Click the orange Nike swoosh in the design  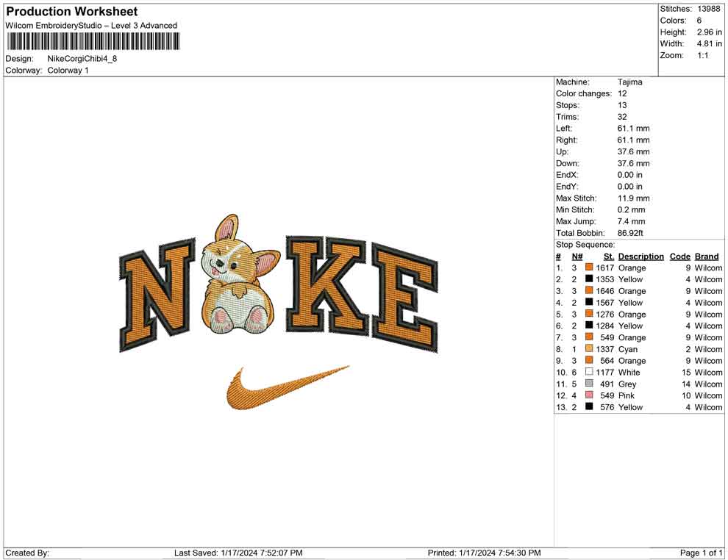287,387
